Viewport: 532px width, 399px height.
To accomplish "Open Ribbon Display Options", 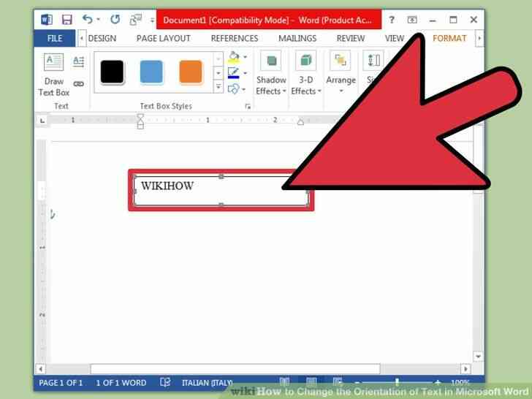I will pos(412,20).
